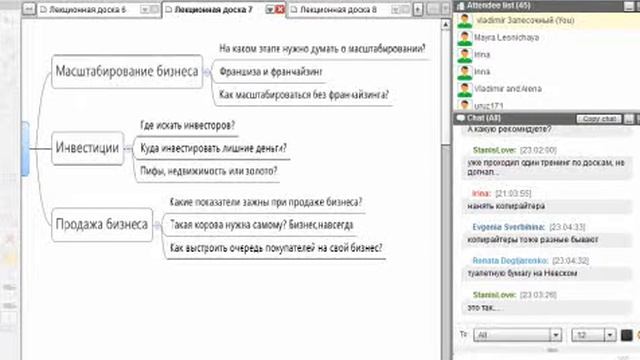
Task: Click Evgenia Sverbihina name in chat
Action: (509, 227)
